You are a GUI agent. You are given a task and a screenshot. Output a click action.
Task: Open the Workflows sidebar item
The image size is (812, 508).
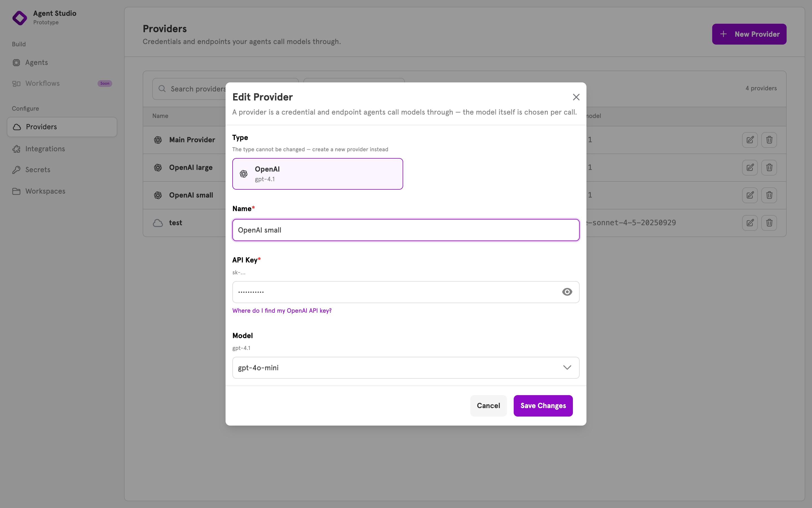pyautogui.click(x=62, y=83)
